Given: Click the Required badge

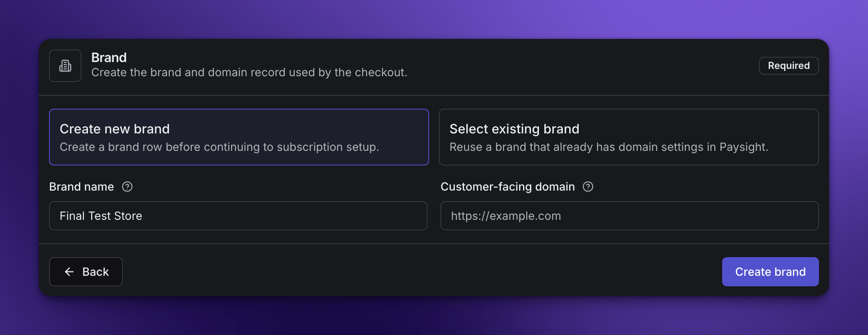Looking at the screenshot, I should (x=789, y=66).
